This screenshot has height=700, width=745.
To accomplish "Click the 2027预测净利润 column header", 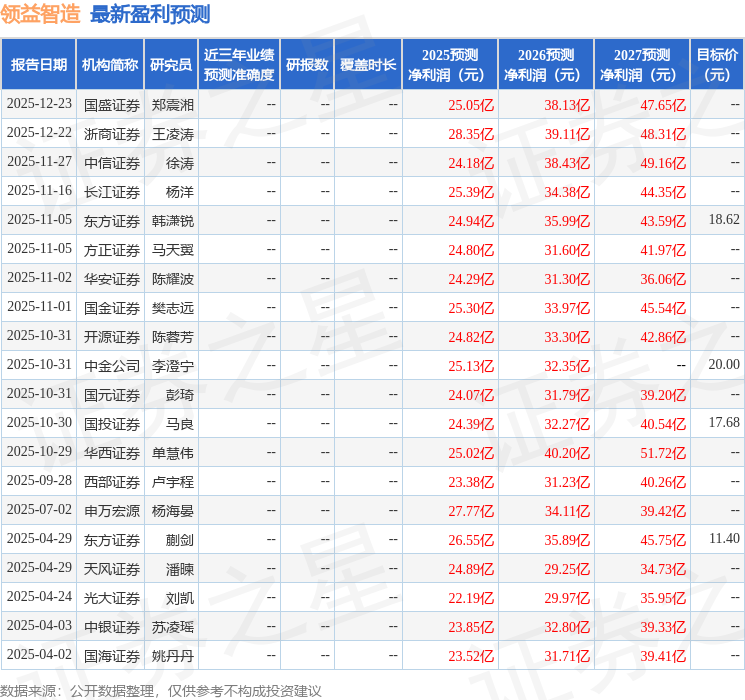I will pos(641,64).
